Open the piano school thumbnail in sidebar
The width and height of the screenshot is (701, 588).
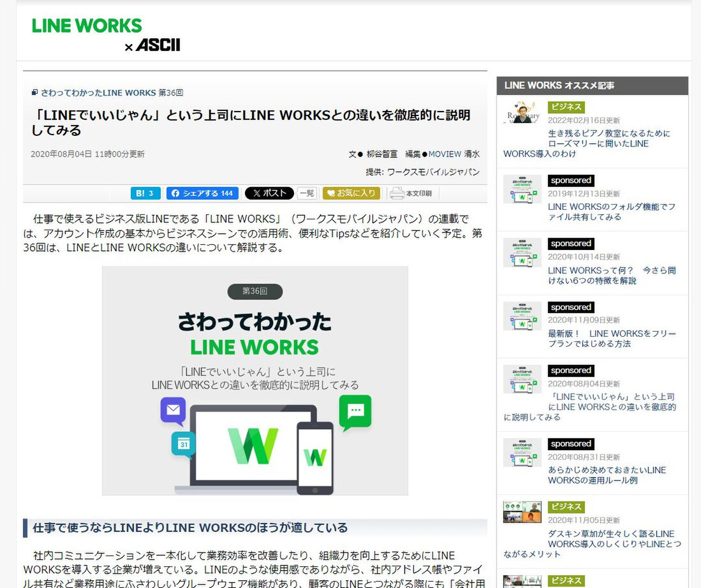522,112
